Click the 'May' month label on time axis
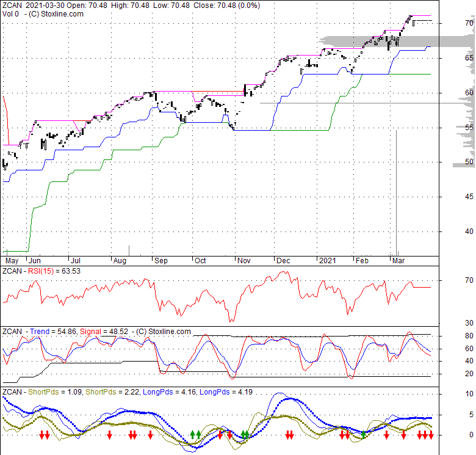 click(12, 261)
